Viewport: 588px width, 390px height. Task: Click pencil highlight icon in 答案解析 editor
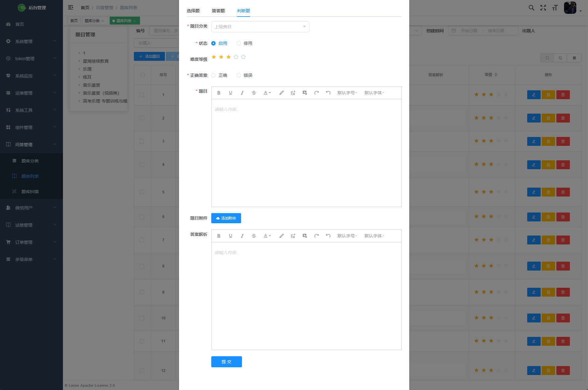coord(281,236)
